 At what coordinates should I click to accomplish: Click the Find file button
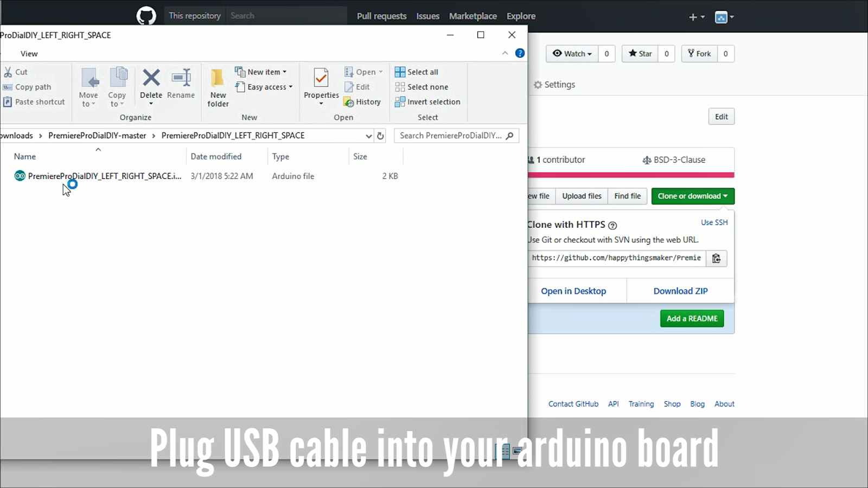pyautogui.click(x=628, y=196)
